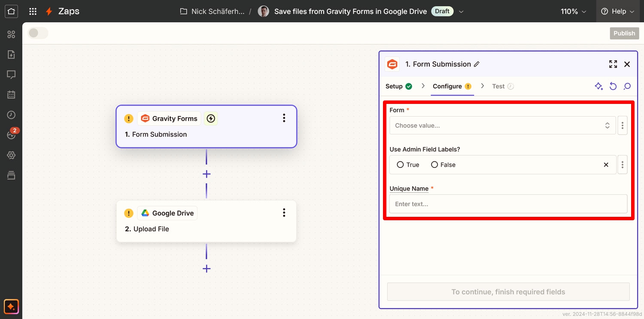Launch the AI copilot sparkle button
The image size is (644, 319).
point(11,307)
